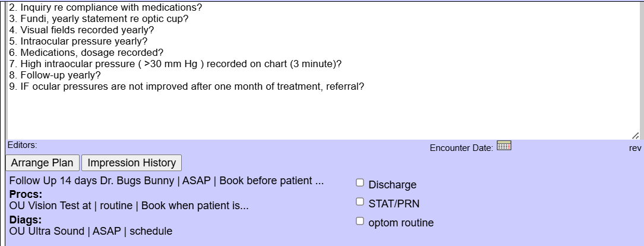The height and width of the screenshot is (246, 644).
Task: Select the OU Vision Test routine procedure entry
Action: [129, 206]
